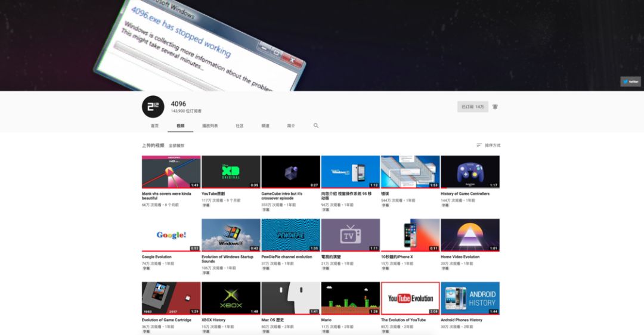Click the '错误' video title
The height and width of the screenshot is (335, 644).
click(x=385, y=194)
